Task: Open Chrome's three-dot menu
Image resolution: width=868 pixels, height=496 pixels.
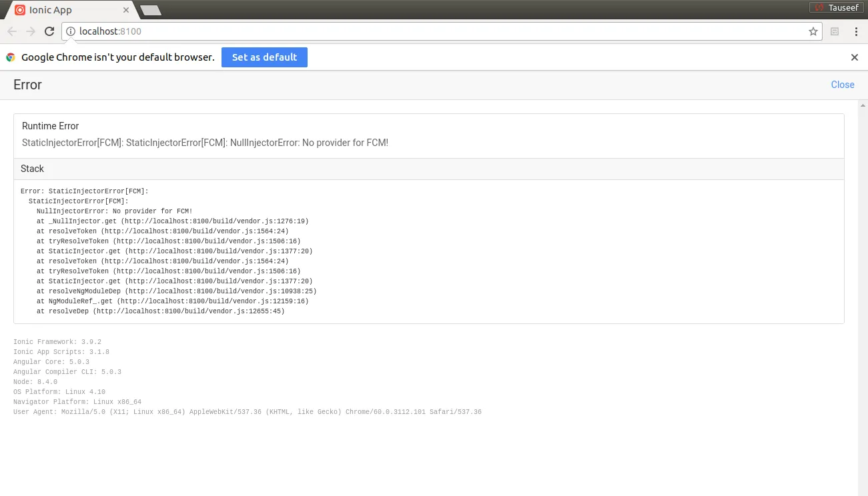Action: 857,31
